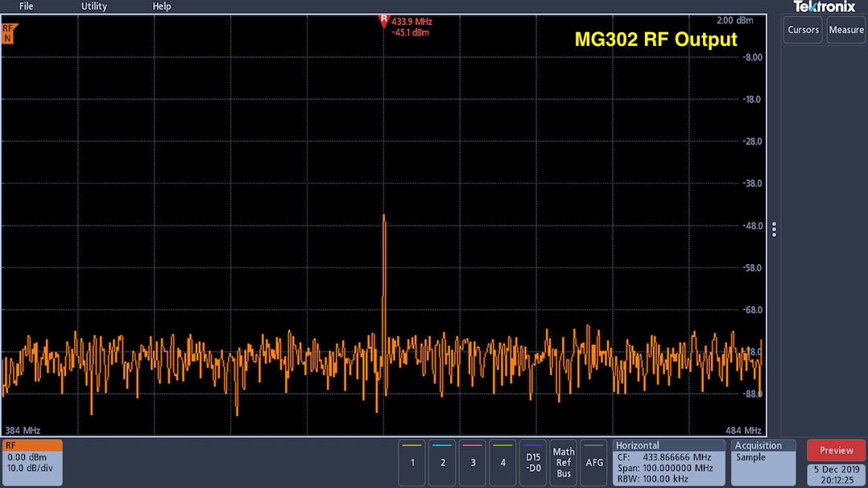Turn on channel 1
Image resolution: width=868 pixels, height=488 pixels.
point(412,461)
